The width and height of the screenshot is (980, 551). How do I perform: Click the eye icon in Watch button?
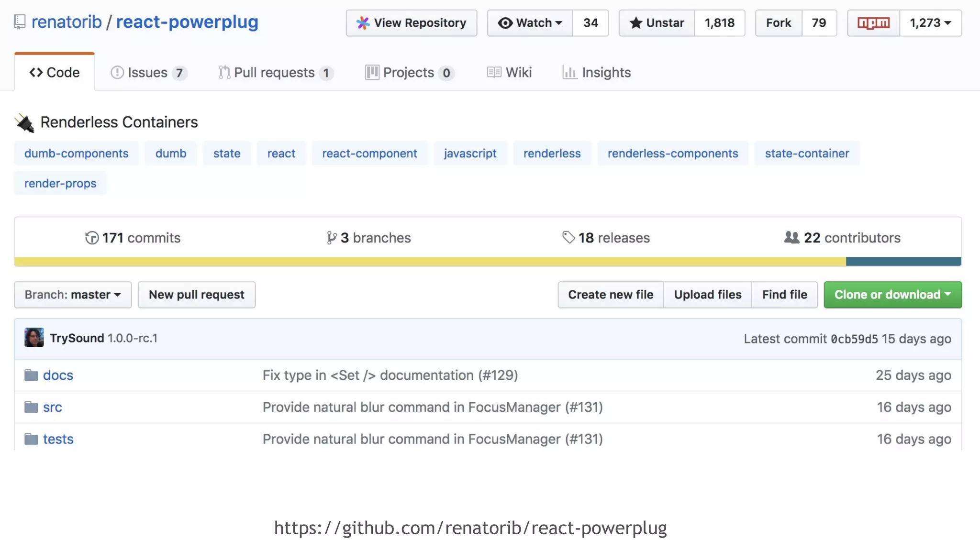click(505, 23)
